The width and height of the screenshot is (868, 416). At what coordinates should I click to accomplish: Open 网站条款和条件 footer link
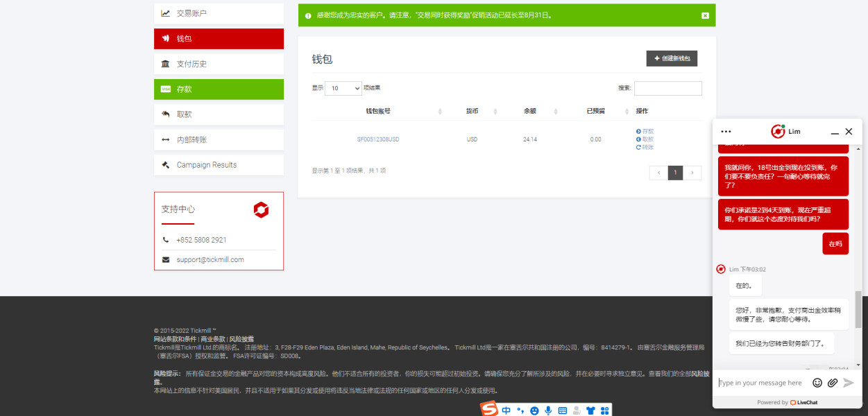click(x=176, y=339)
